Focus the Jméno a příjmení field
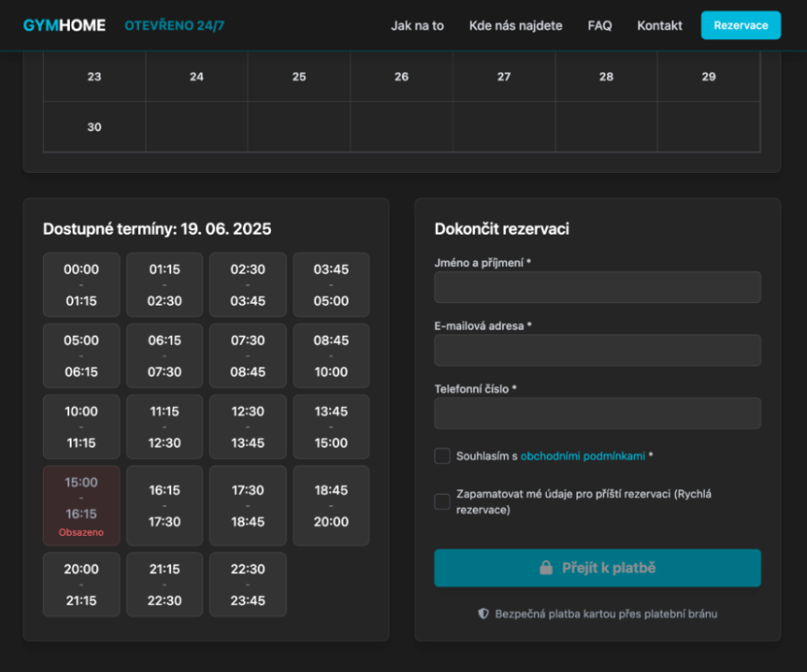The image size is (807, 672). [x=597, y=287]
